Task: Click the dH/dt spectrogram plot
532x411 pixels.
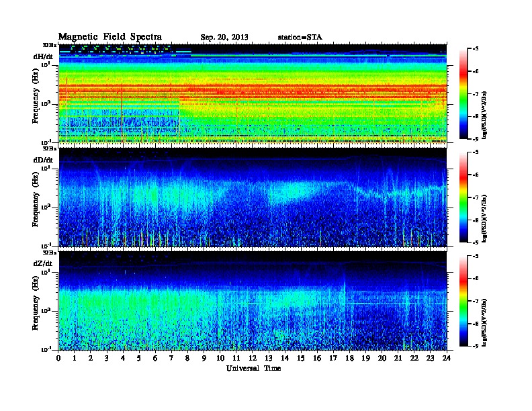Action: pos(253,94)
